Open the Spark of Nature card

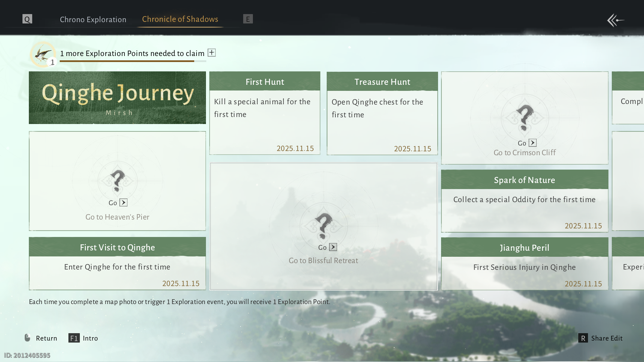click(524, 201)
